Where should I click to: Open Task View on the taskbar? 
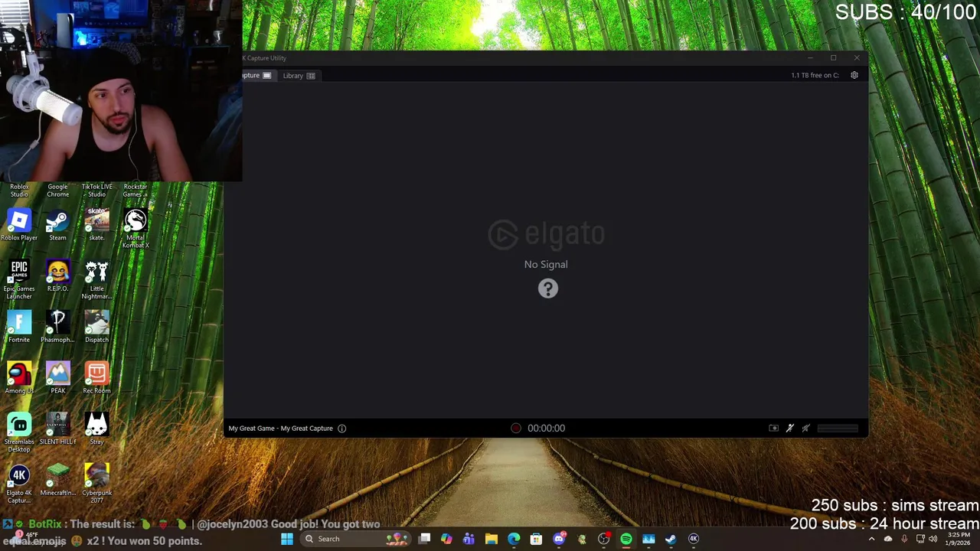pos(424,539)
